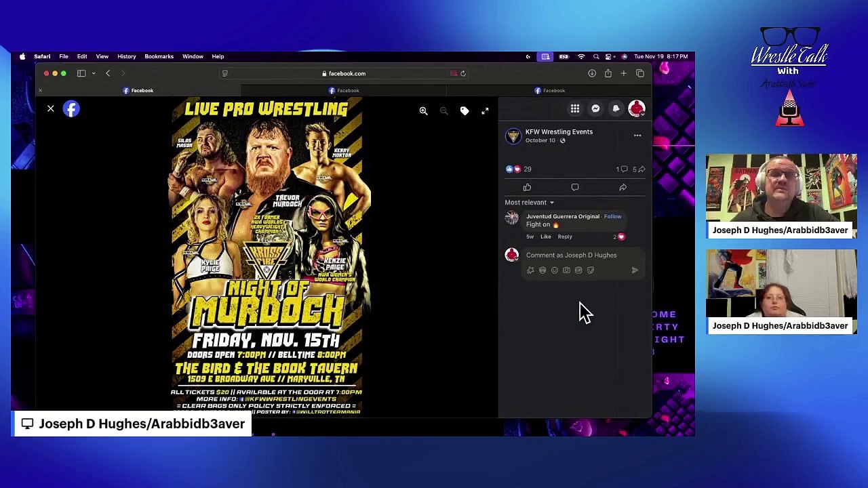The width and height of the screenshot is (868, 488).
Task: Zoom in on the wrestling poster
Action: 423,110
